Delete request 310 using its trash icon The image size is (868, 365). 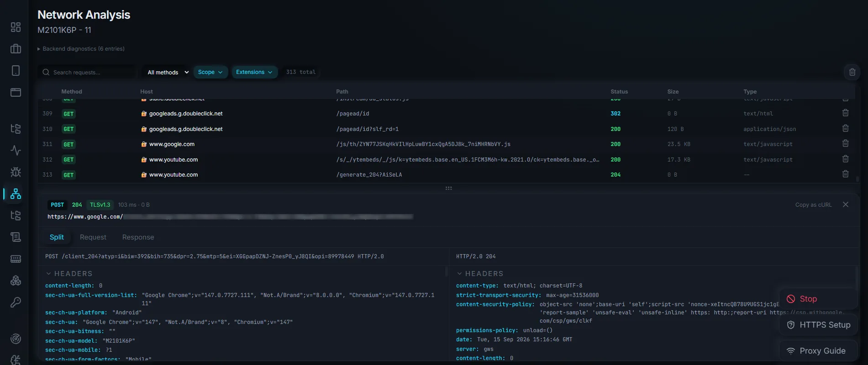(x=845, y=128)
